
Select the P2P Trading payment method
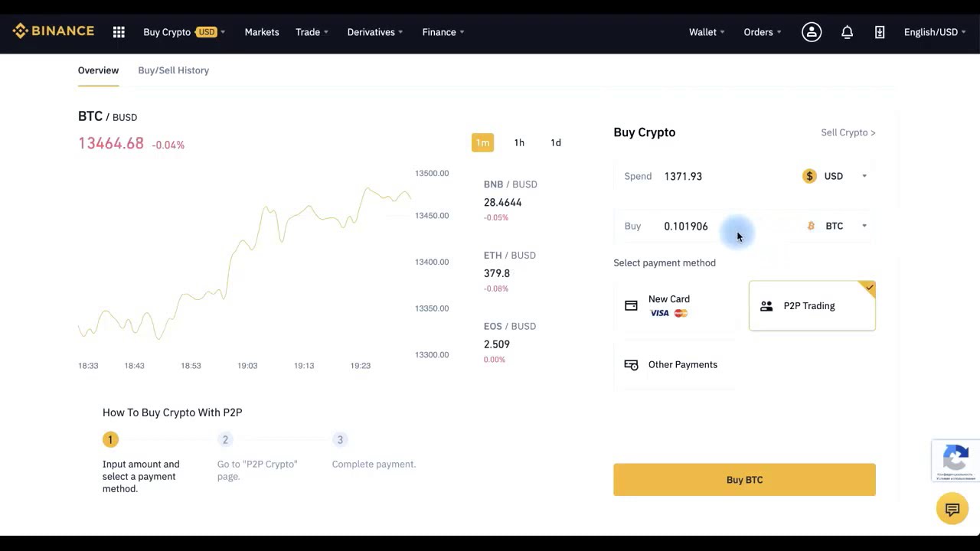point(812,305)
